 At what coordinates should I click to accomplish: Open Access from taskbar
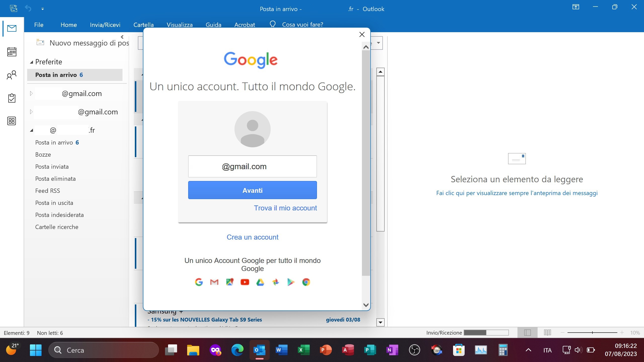coord(348,350)
